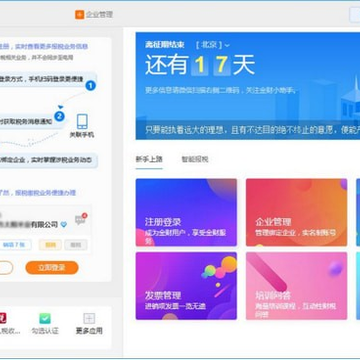
Task: Click the gray tag button in company card
Action: 76,245
